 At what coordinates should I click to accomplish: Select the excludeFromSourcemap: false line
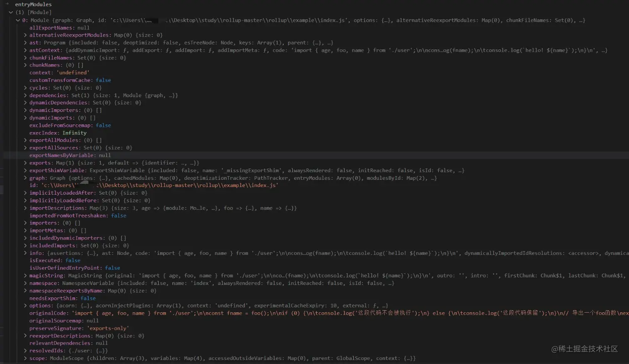point(70,125)
